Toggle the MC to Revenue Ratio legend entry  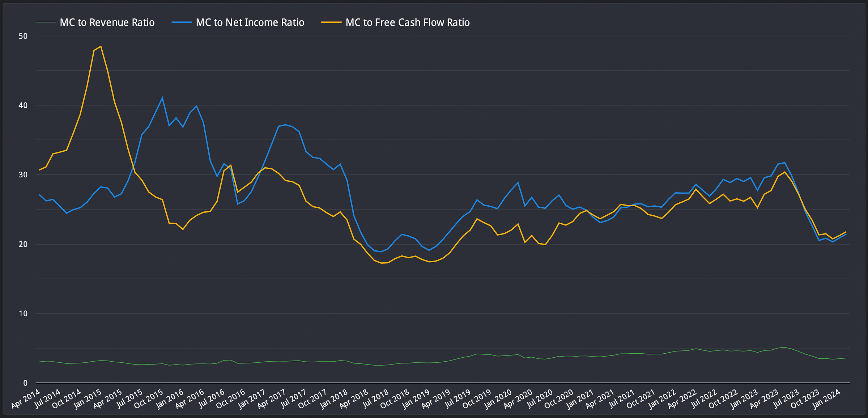coord(107,23)
